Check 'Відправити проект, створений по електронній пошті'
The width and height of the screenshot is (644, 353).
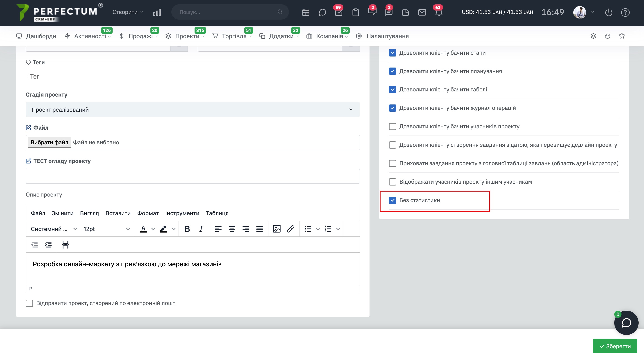pos(29,303)
